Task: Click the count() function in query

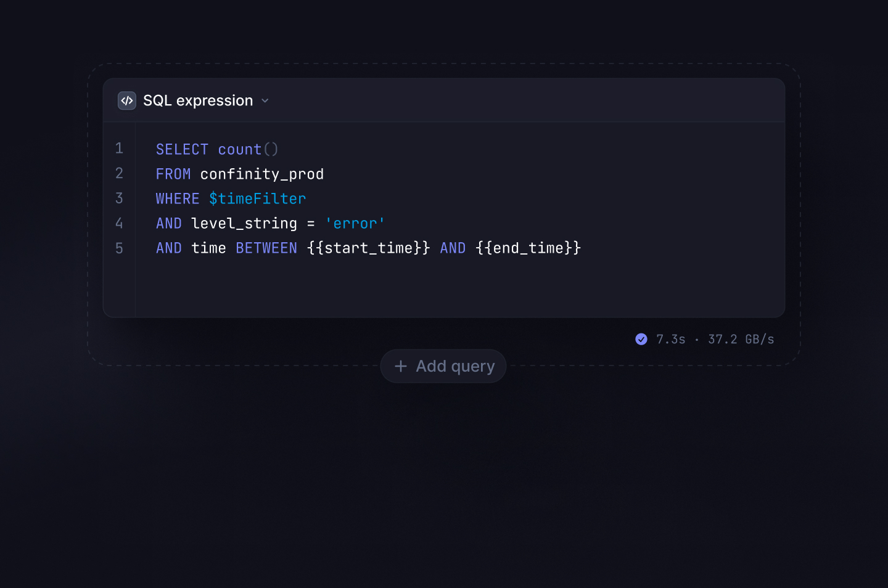Action: (248, 149)
